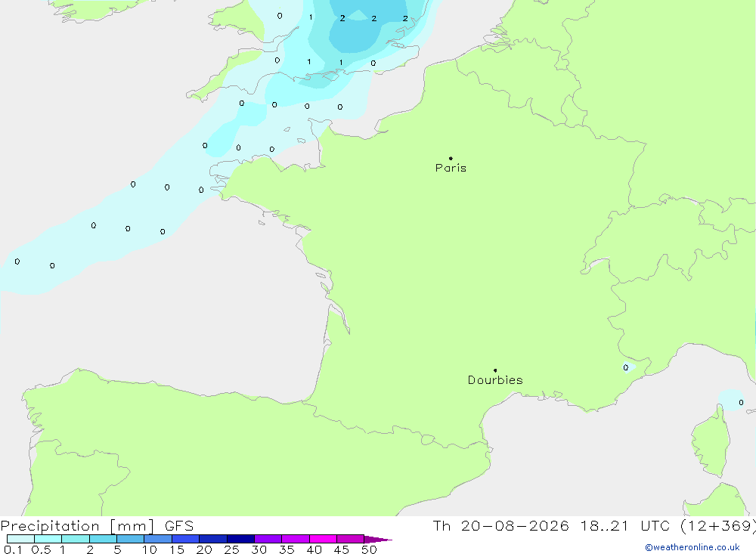
Task: Click the legend value '0.1'
Action: coord(13,549)
